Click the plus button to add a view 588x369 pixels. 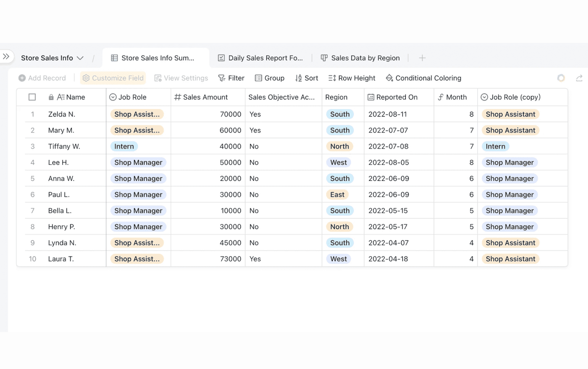coord(422,58)
